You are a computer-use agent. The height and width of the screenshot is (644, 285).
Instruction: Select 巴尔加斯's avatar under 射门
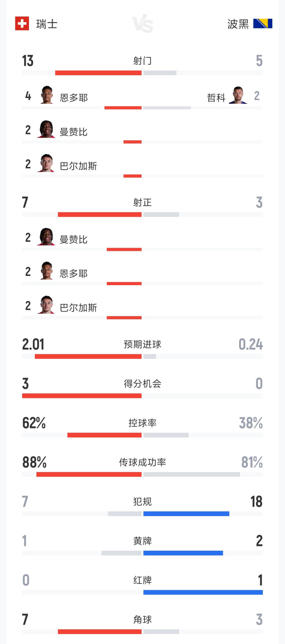[x=46, y=163]
